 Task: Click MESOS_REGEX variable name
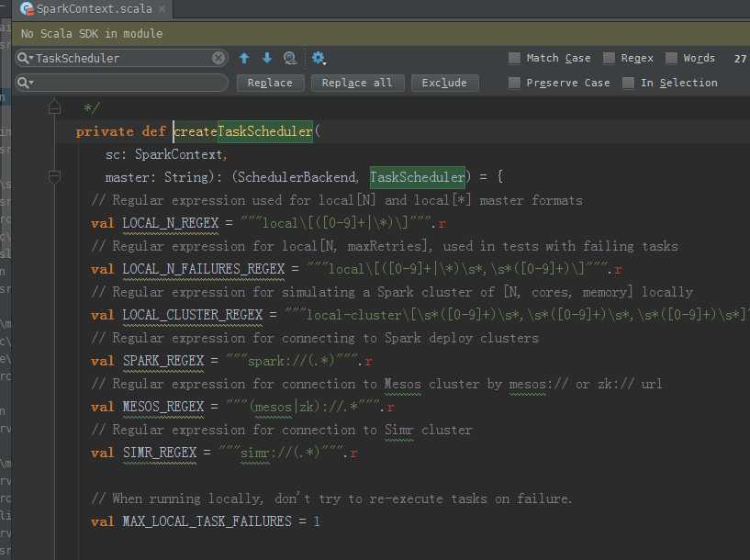(x=163, y=407)
